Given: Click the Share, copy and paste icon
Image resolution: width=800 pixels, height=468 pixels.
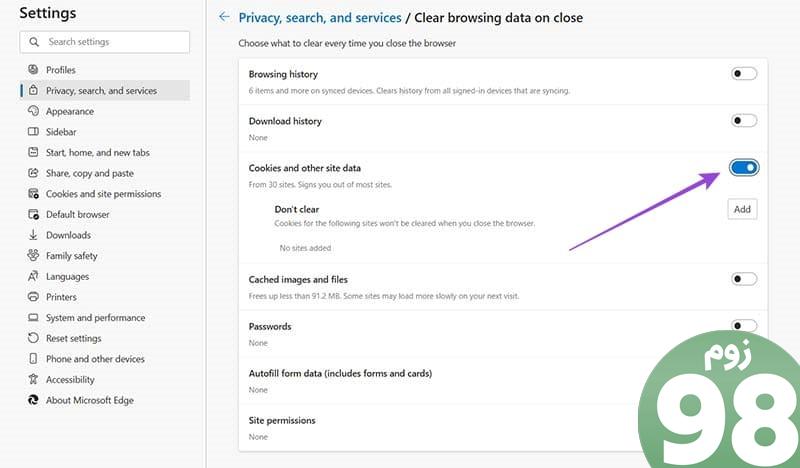Looking at the screenshot, I should click(x=33, y=173).
